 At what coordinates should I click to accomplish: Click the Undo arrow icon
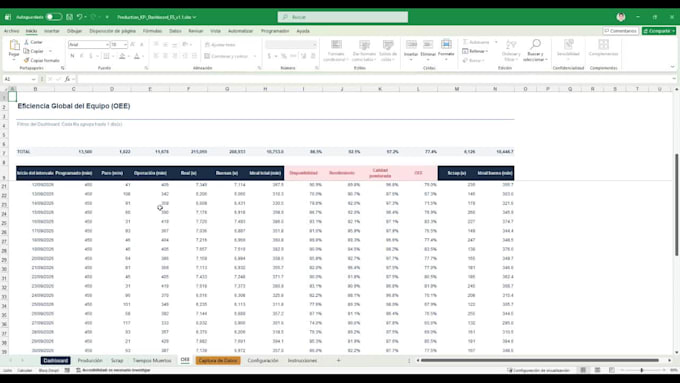point(79,17)
